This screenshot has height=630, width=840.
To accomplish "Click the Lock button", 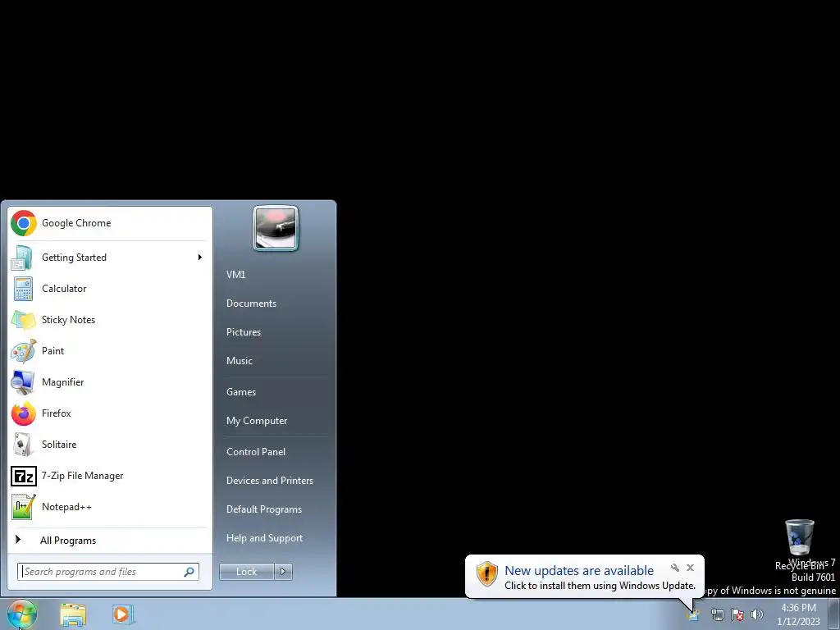I will pos(247,572).
